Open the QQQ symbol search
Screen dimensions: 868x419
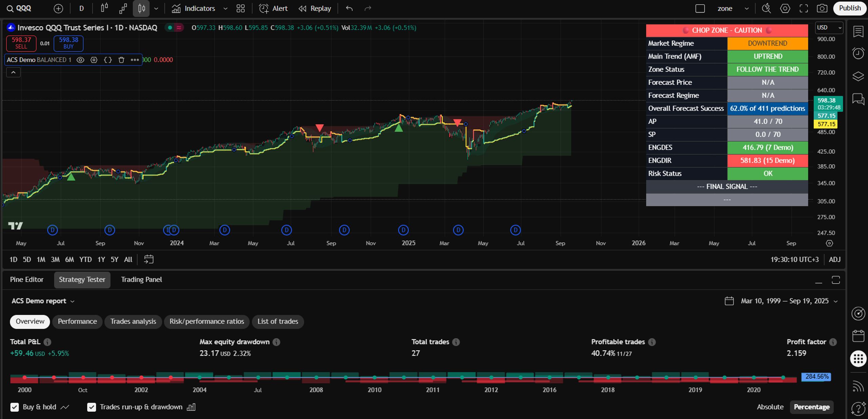20,8
